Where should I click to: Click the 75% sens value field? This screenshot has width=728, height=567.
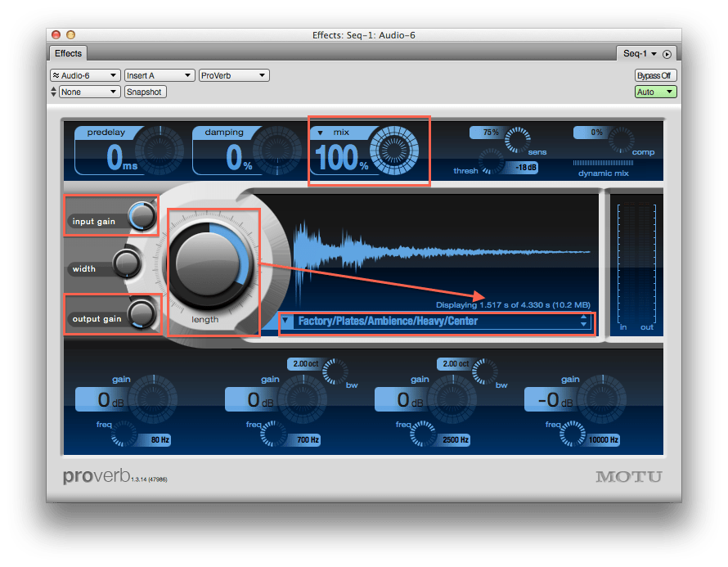click(x=488, y=133)
